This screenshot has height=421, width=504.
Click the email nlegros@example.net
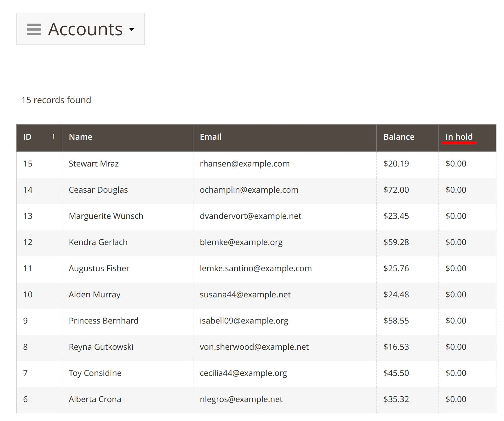(241, 399)
